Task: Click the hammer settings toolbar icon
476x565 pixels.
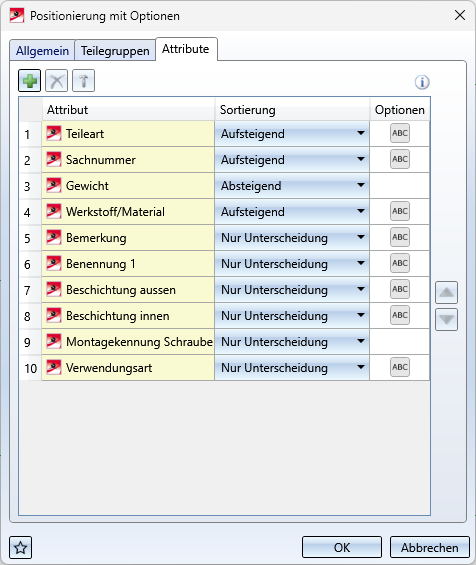Action: pyautogui.click(x=84, y=81)
